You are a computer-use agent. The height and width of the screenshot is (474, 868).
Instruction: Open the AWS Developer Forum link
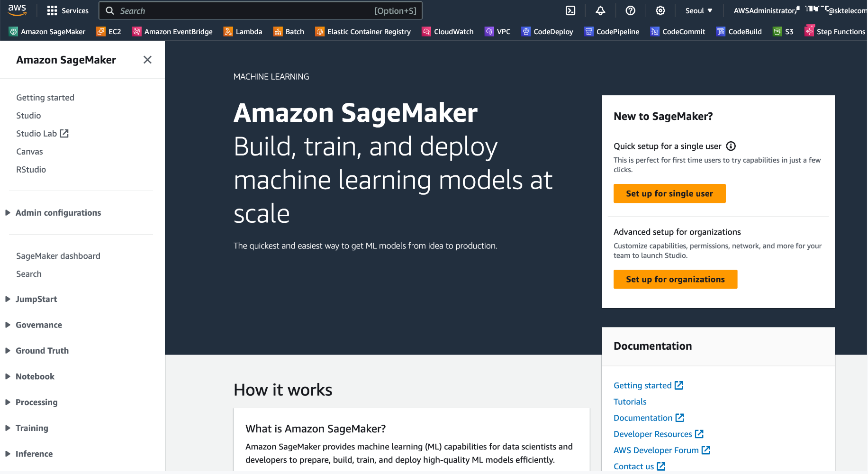[662, 450]
